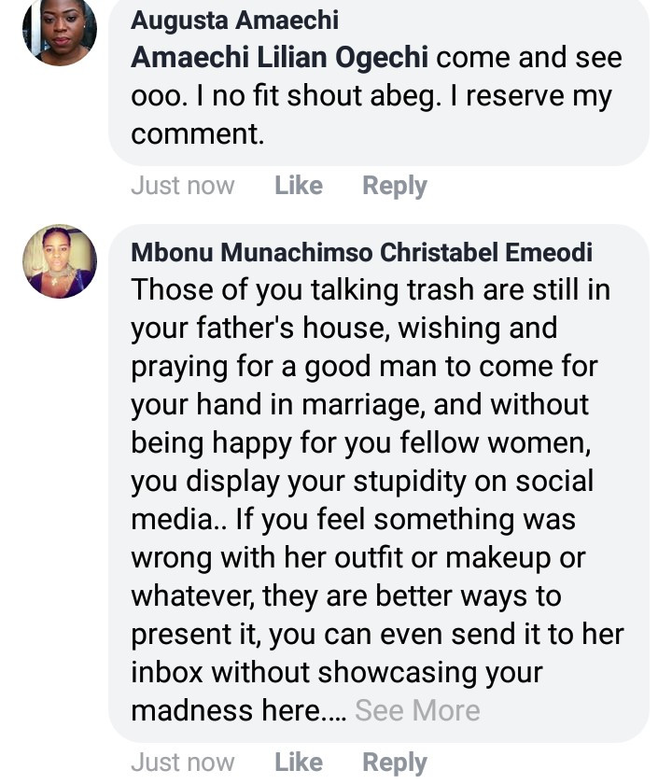672x784 pixels.
Task: Open tagged profile Amaechi Lilian Ogechi
Action: (x=280, y=57)
